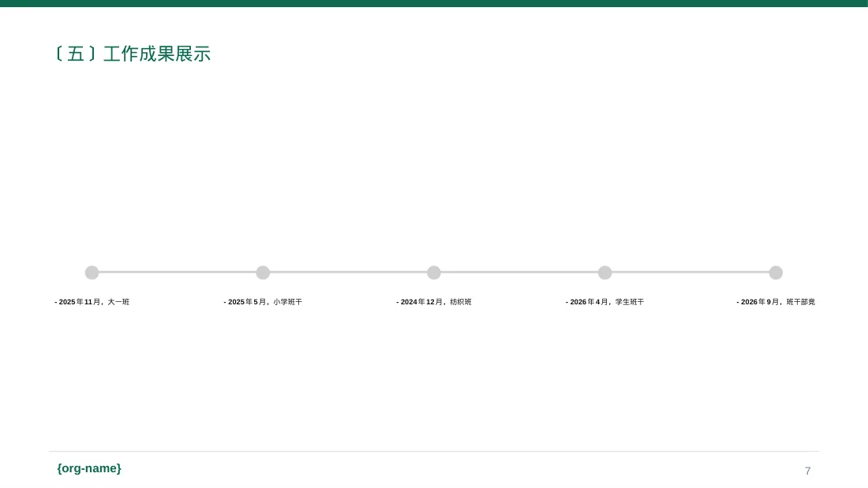This screenshot has height=488, width=868.
Task: Click the label starting '- 2026年9月'
Action: pos(776,302)
